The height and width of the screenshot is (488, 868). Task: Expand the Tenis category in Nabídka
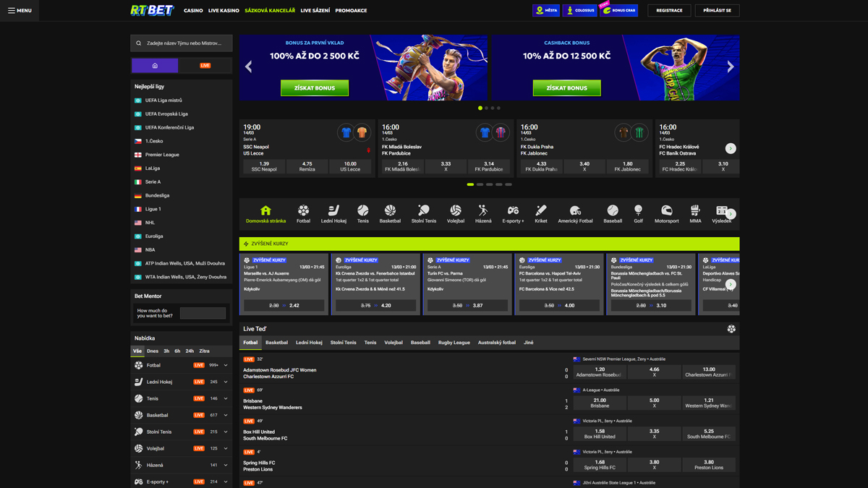coord(226,399)
